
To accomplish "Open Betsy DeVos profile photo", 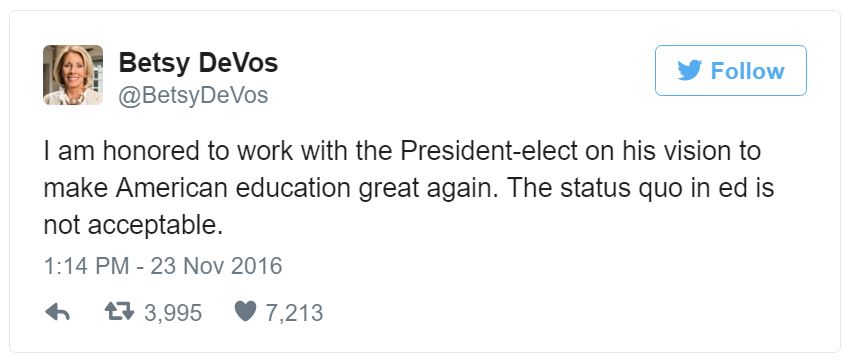I will click(x=73, y=75).
